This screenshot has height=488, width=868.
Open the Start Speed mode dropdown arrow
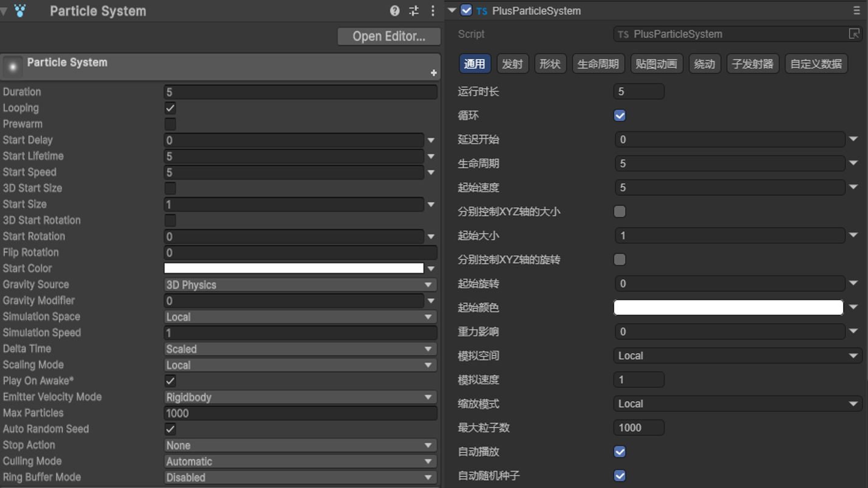click(431, 172)
